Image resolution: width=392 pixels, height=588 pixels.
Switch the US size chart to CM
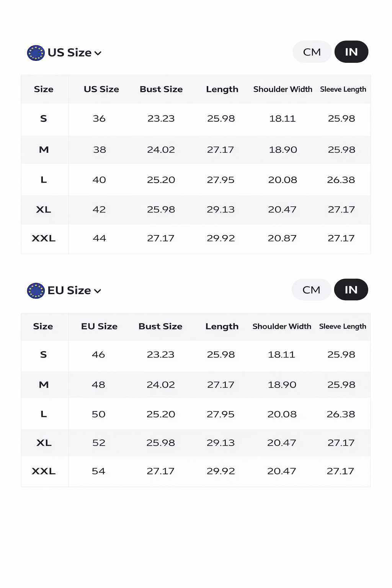(312, 52)
